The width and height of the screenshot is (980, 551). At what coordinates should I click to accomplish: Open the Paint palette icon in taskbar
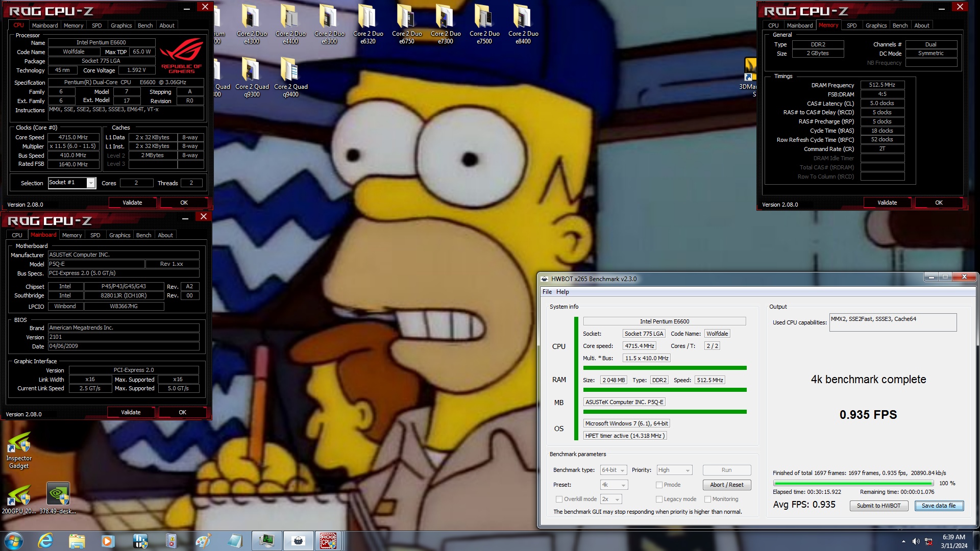click(203, 540)
